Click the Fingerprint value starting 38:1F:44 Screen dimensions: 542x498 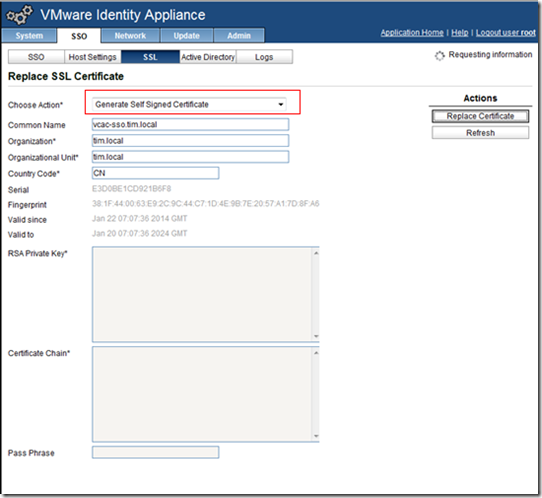coord(206,204)
